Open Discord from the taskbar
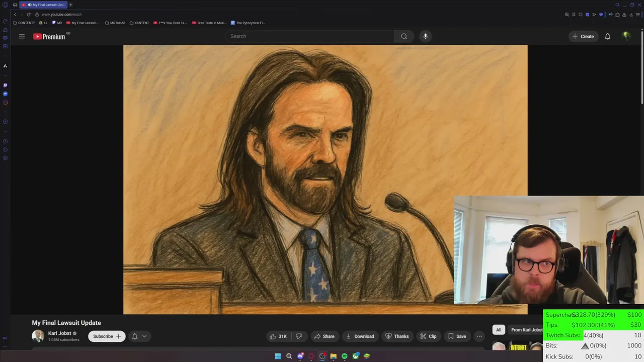 coord(300,356)
